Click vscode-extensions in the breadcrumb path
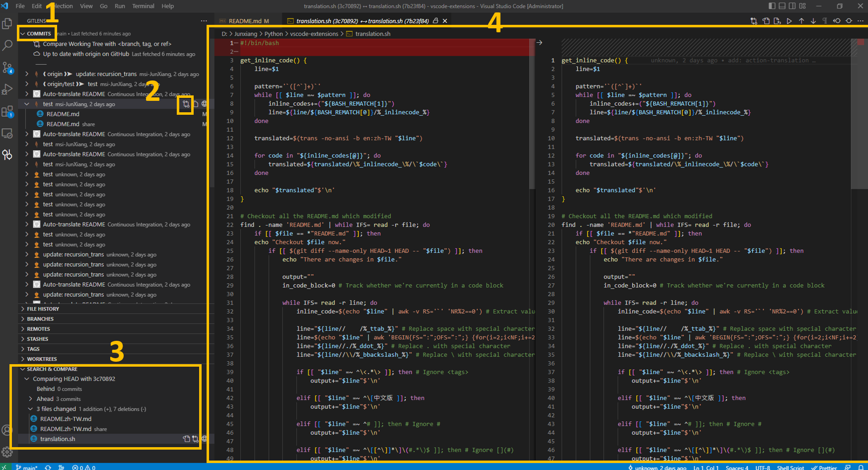This screenshot has height=470, width=868. (x=314, y=34)
